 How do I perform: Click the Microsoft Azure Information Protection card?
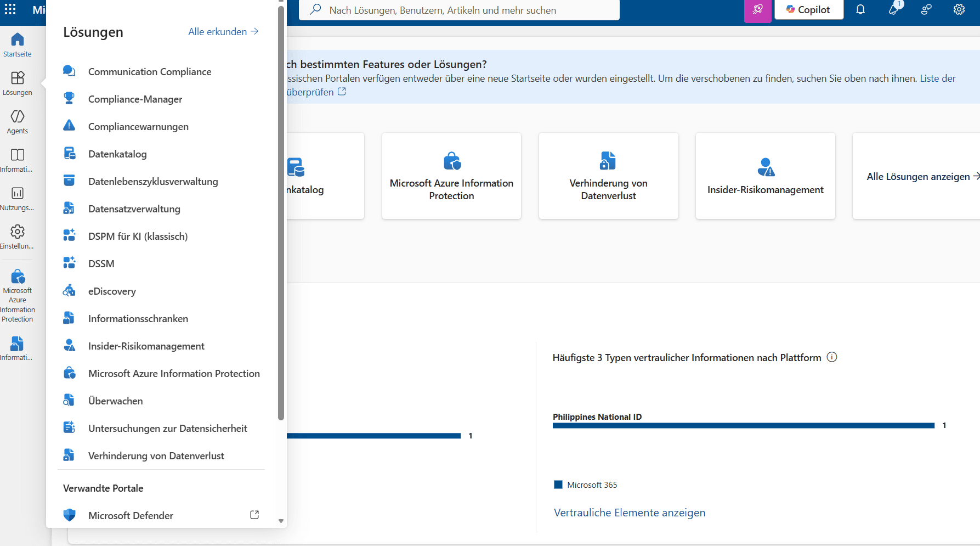point(451,176)
